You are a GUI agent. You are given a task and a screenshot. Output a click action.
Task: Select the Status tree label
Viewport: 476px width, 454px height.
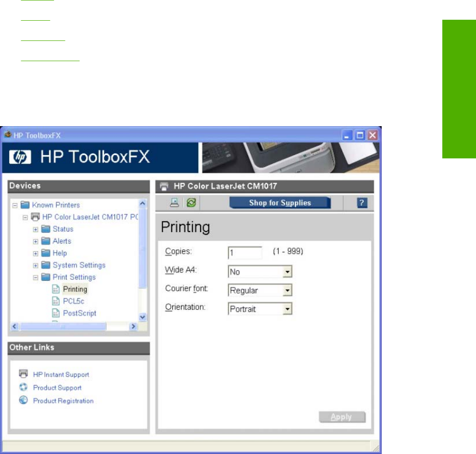pos(63,229)
